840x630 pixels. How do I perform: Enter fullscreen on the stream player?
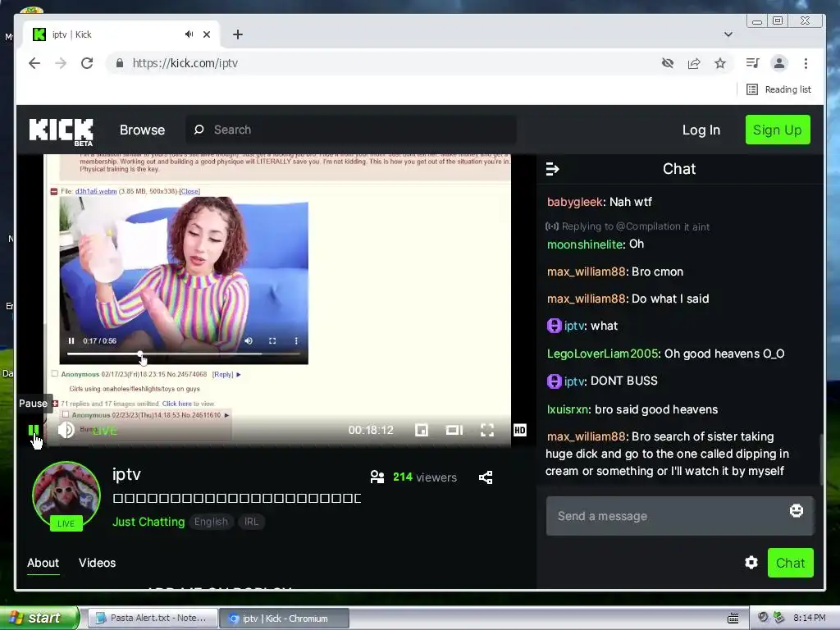coord(487,430)
